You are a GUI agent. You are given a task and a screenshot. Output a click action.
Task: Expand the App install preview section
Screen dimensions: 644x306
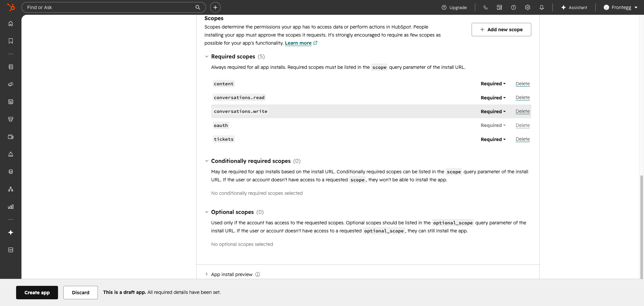click(x=207, y=274)
